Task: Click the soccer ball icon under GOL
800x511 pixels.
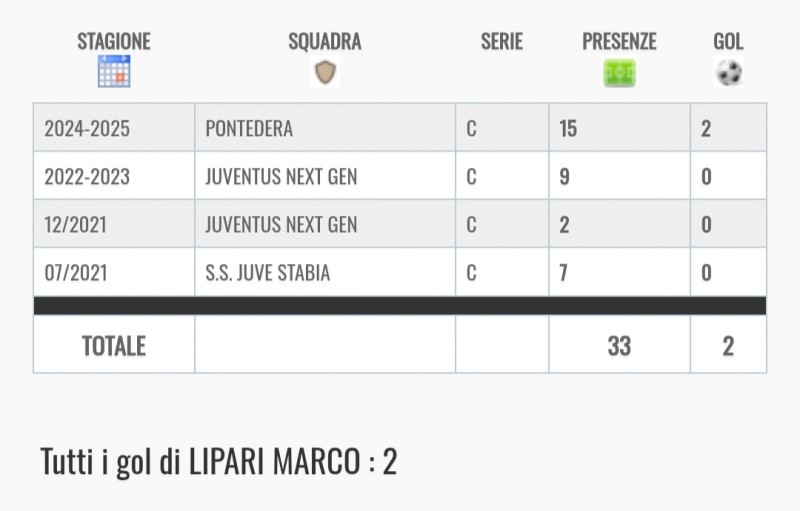Action: click(x=729, y=72)
